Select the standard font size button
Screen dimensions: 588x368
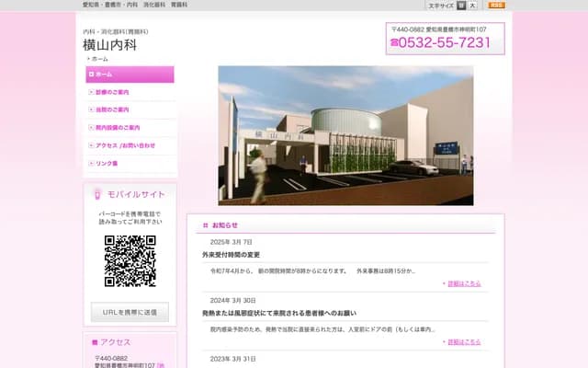[x=461, y=6]
